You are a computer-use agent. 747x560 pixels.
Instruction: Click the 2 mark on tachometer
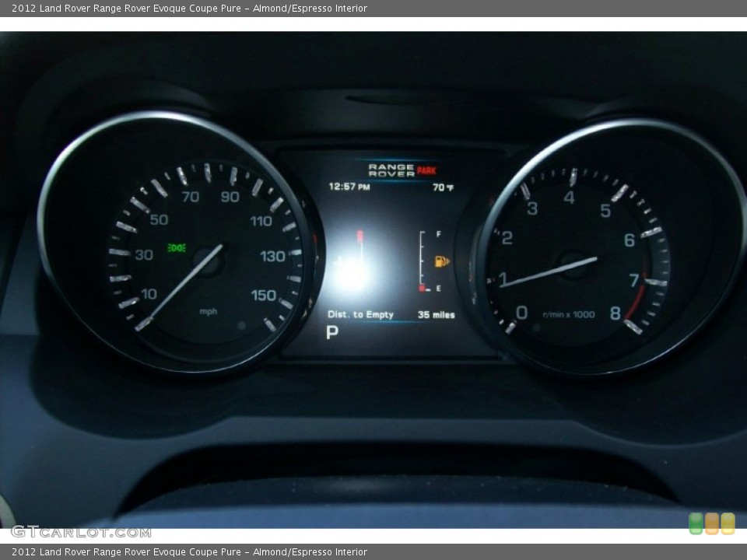click(507, 238)
